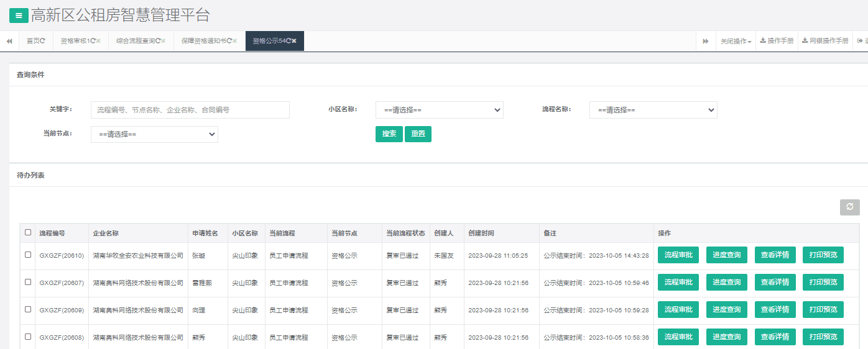Check the row for GXGZF(20610)

[28, 255]
